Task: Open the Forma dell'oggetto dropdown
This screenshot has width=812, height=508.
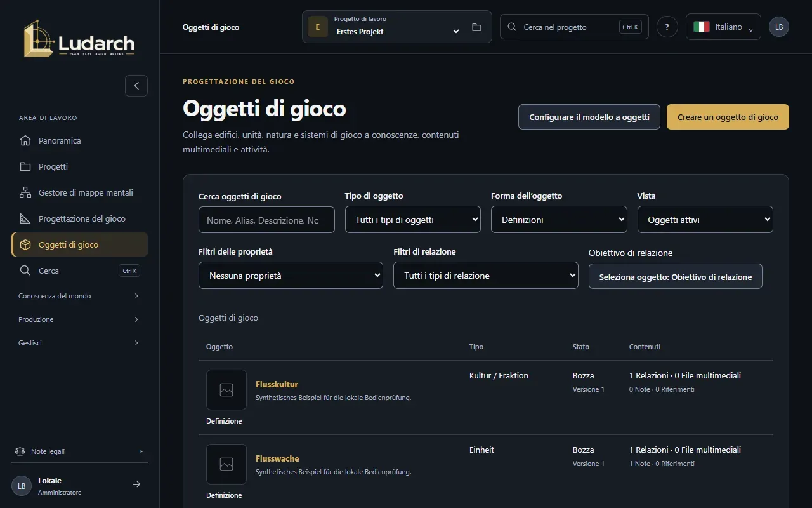Action: [559, 220]
